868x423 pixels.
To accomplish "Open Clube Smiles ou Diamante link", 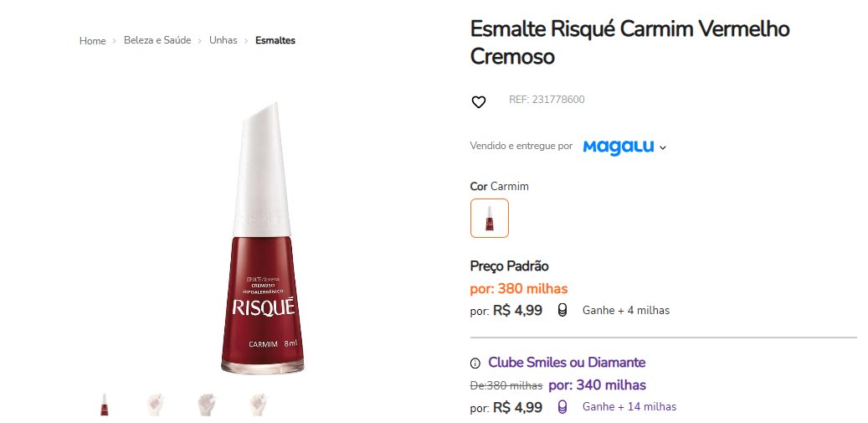I will pos(567,363).
